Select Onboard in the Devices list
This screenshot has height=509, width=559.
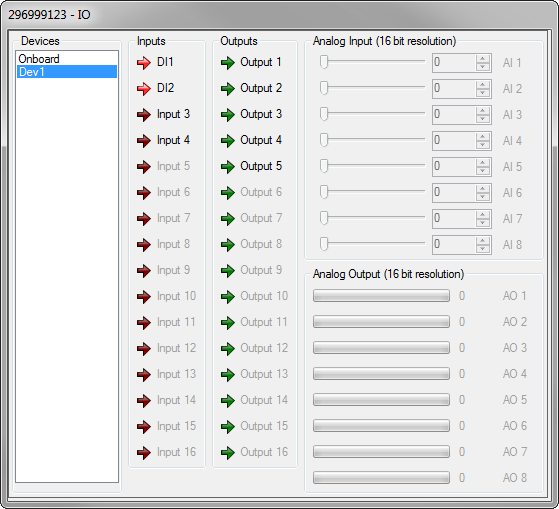pyautogui.click(x=67, y=59)
